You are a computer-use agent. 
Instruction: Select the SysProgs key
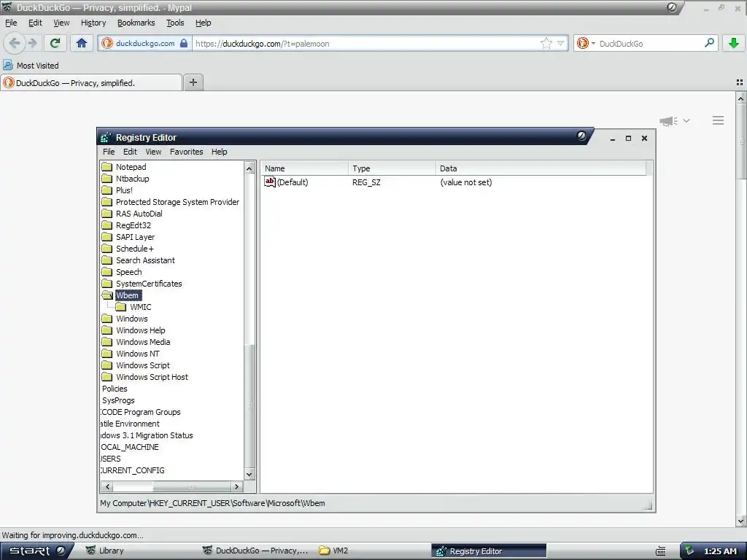coord(118,400)
